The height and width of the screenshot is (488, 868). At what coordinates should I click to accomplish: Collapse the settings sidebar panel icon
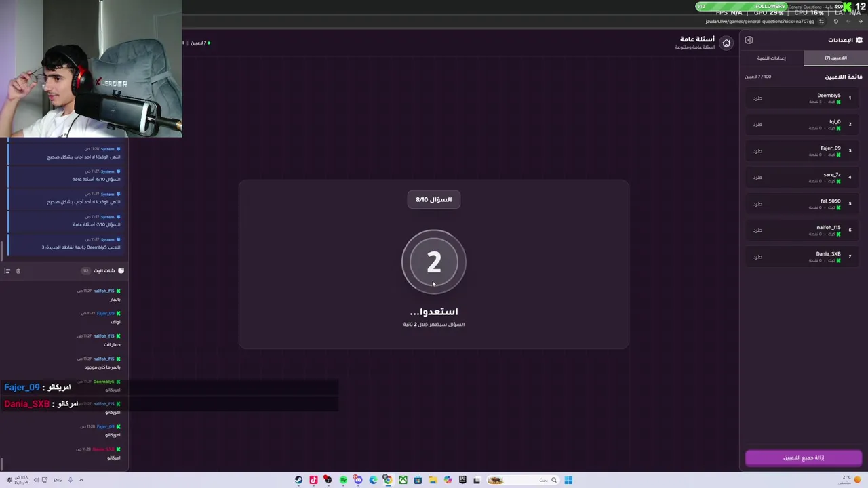coord(749,40)
